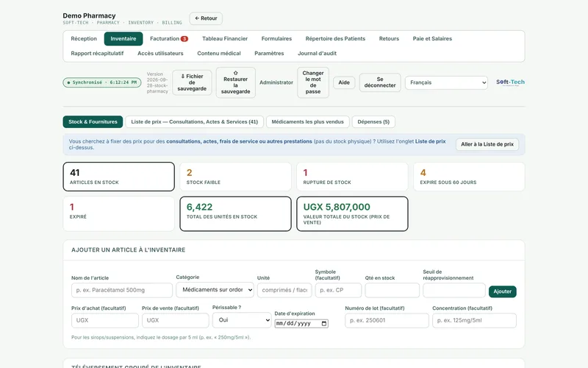The image size is (588, 368).
Task: Click the Synchronisé status badge
Action: coord(102,82)
